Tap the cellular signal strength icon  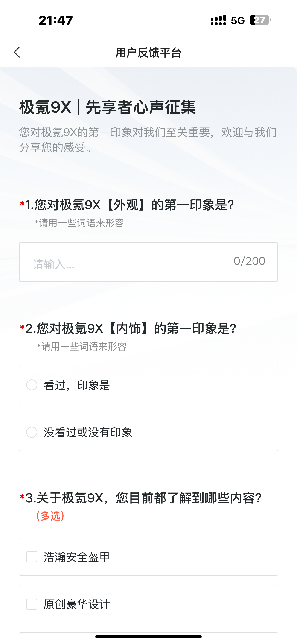(218, 20)
